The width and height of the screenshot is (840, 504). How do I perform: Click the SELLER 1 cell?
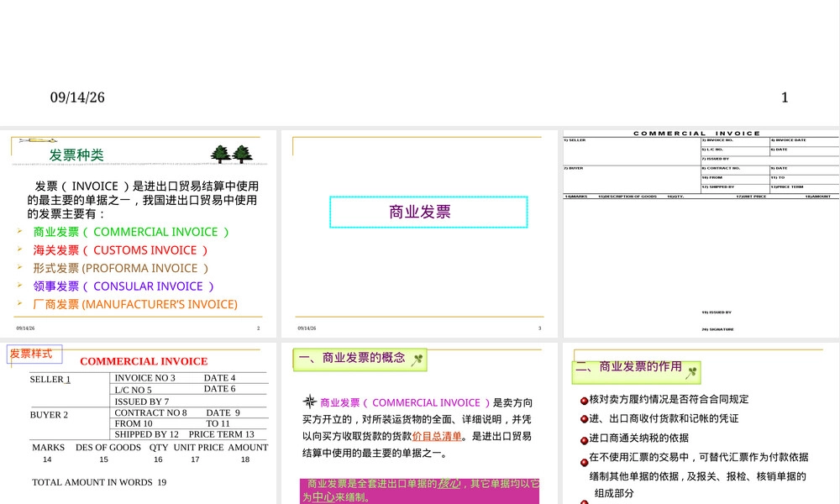[50, 379]
